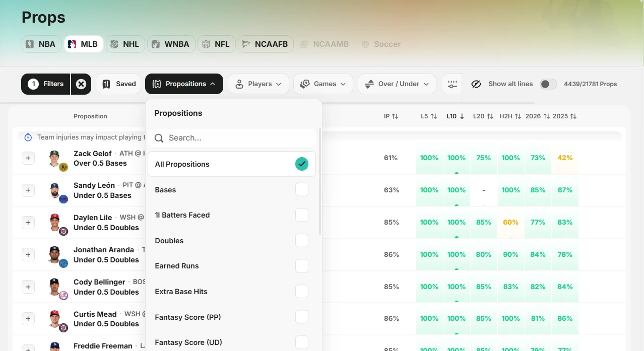Viewport: 644px width, 351px height.
Task: Click Zack Gelof's 42% 2025 cell
Action: [x=565, y=158]
